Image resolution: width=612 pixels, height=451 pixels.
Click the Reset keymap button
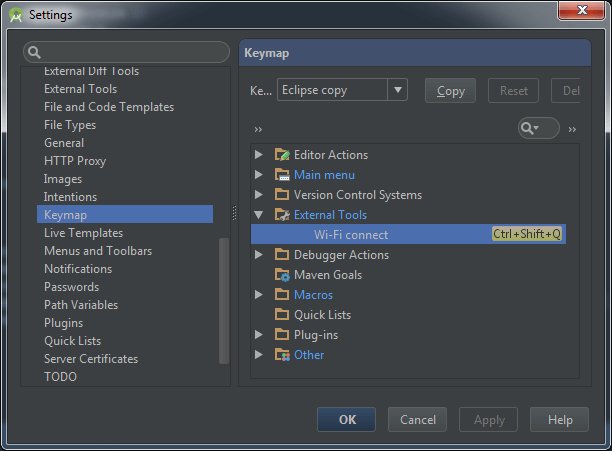tap(514, 91)
